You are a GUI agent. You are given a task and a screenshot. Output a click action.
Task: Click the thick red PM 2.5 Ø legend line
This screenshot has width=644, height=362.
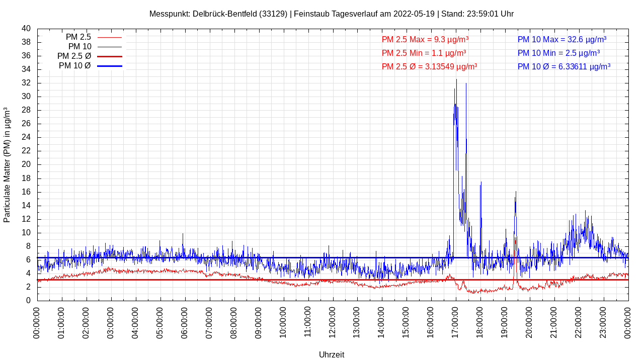coord(109,56)
